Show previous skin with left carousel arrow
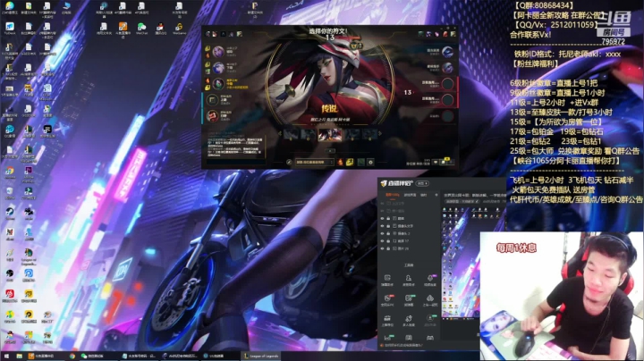 click(280, 133)
